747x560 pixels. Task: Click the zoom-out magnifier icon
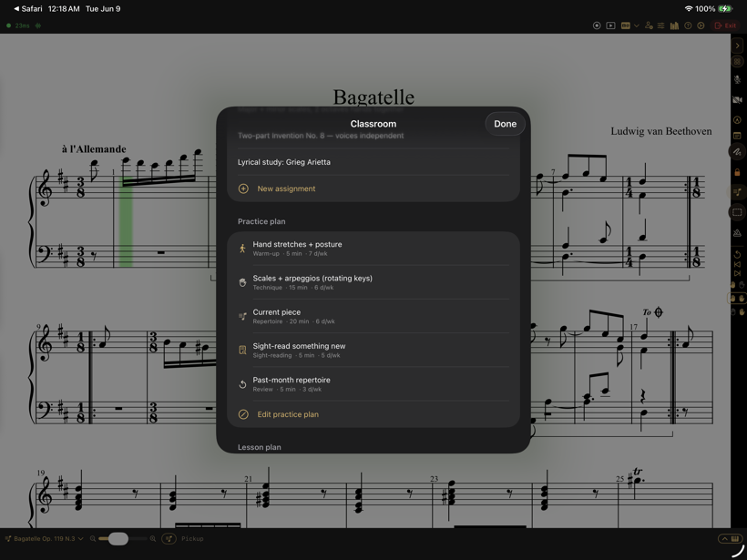93,538
